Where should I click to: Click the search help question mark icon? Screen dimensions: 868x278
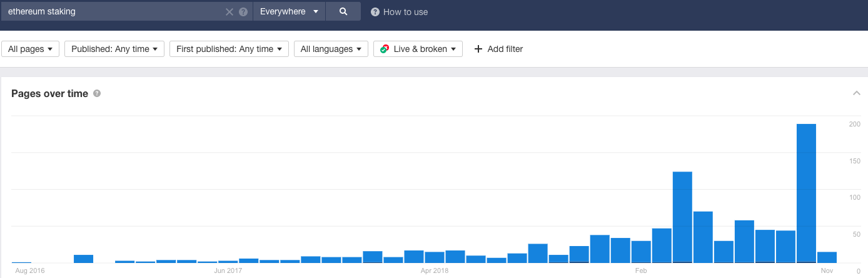coord(243,12)
